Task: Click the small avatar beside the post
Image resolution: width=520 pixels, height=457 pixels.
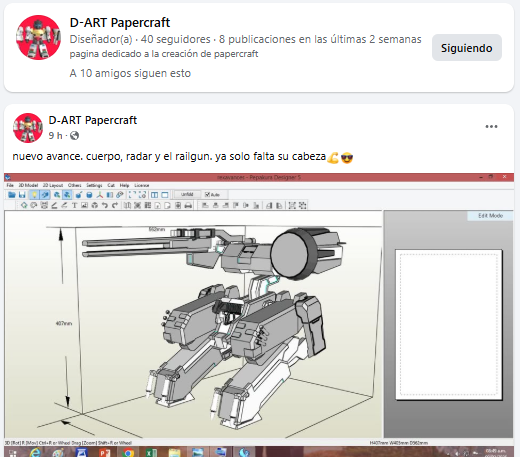Action: coord(28,128)
